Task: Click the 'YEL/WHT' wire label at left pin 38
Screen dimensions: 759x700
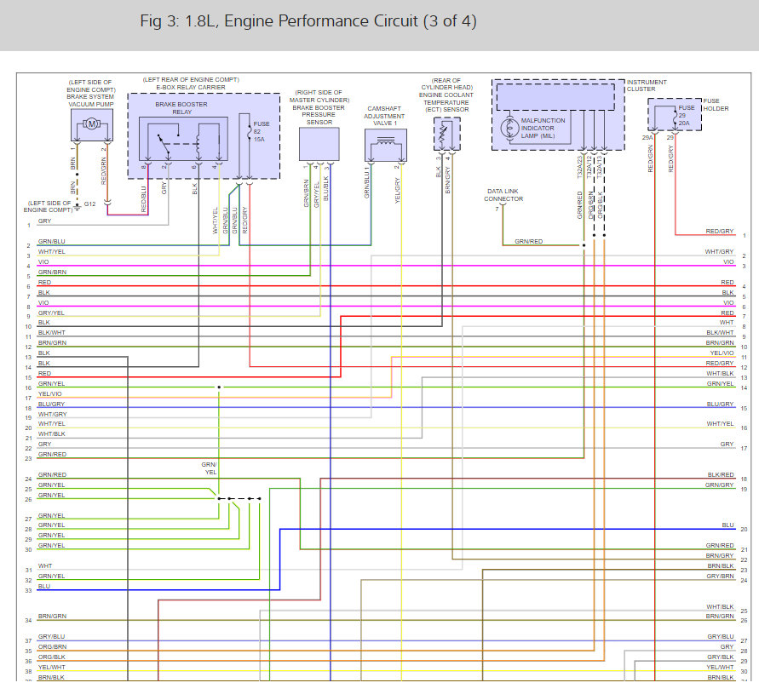Action: tap(51, 667)
